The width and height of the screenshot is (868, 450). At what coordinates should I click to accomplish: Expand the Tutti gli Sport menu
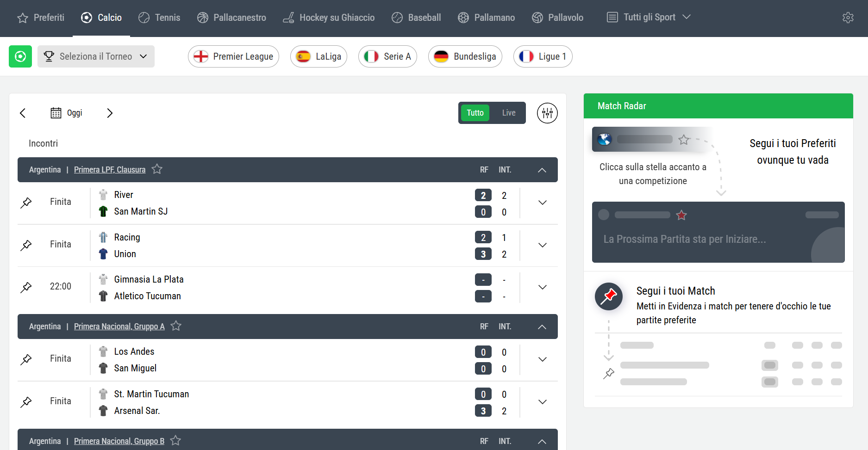(x=649, y=18)
